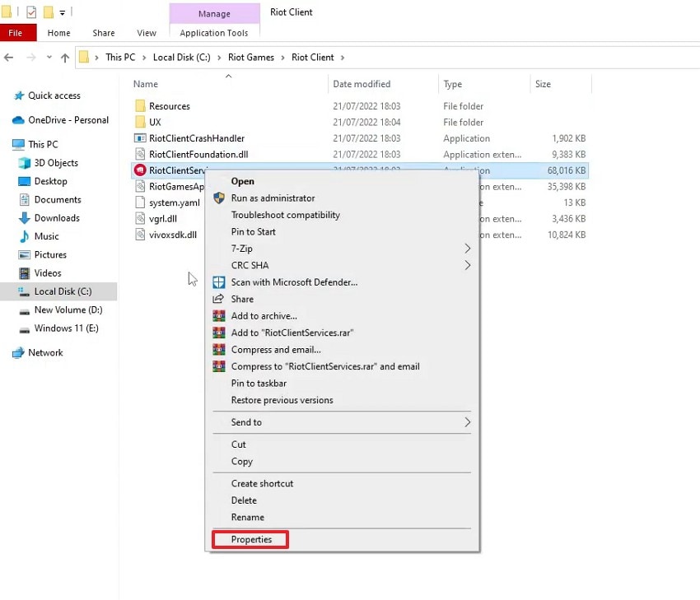The height and width of the screenshot is (600, 700).
Task: Select Local Disk (C:) in the sidebar
Action: pyautogui.click(x=63, y=291)
